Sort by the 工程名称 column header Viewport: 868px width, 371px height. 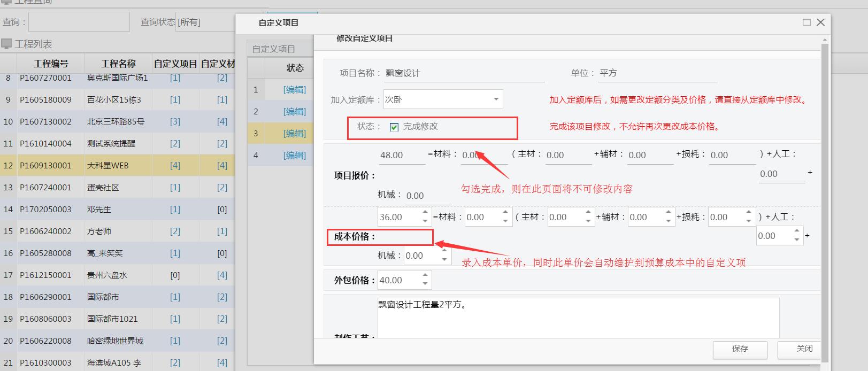tap(118, 64)
